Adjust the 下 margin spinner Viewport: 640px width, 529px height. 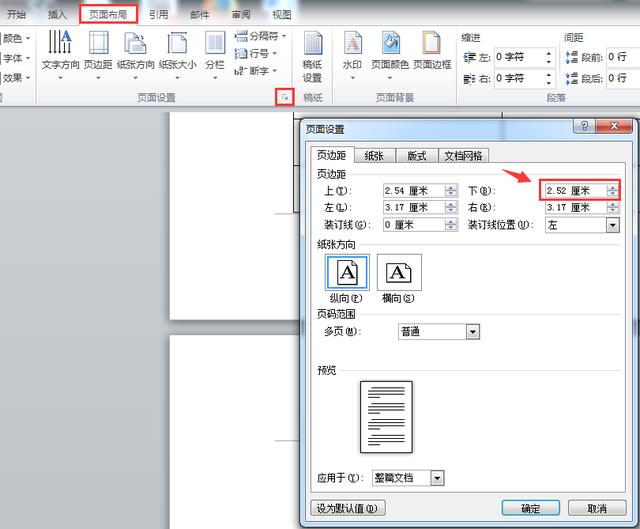[612, 191]
